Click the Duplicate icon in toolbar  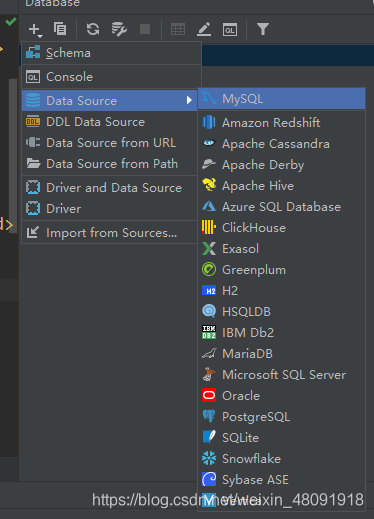60,29
